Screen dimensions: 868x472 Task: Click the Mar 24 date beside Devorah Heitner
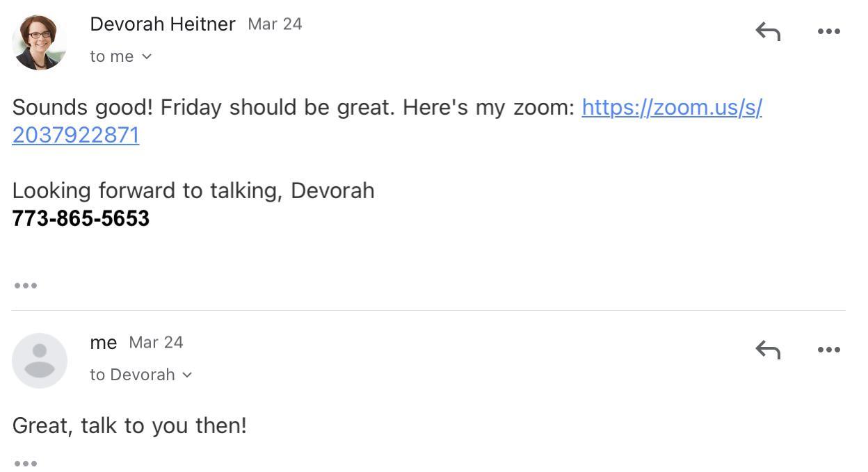pos(275,24)
